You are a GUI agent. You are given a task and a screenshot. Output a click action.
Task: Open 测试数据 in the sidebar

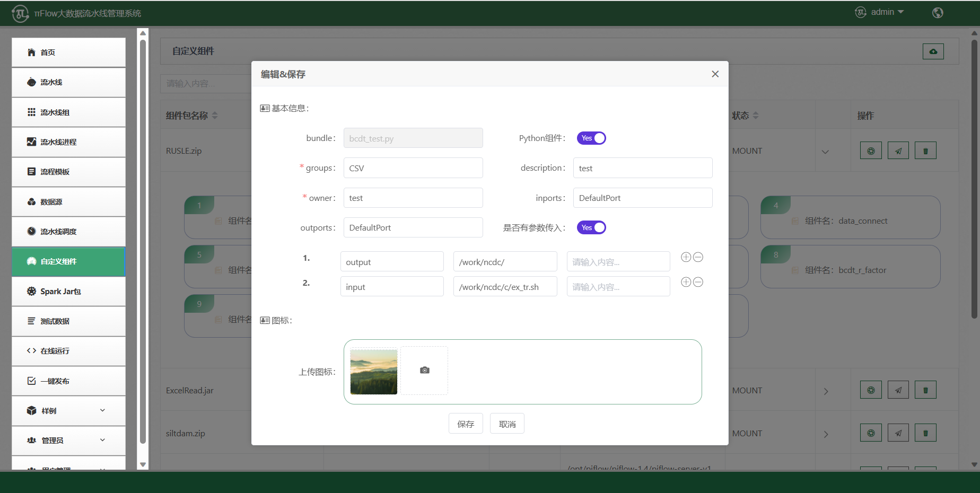point(68,321)
